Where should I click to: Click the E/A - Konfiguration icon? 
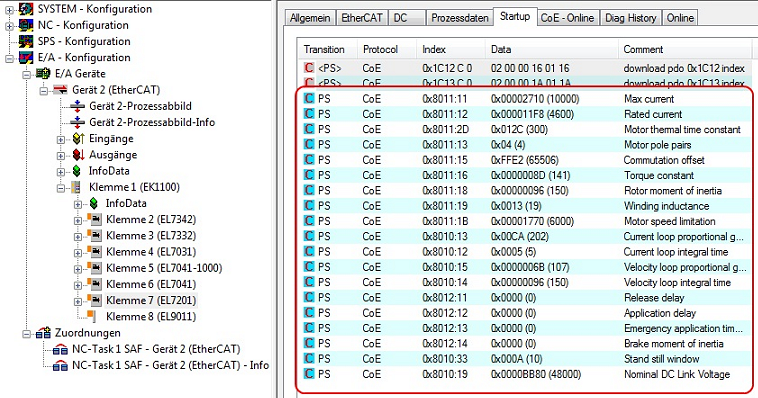tap(26, 58)
